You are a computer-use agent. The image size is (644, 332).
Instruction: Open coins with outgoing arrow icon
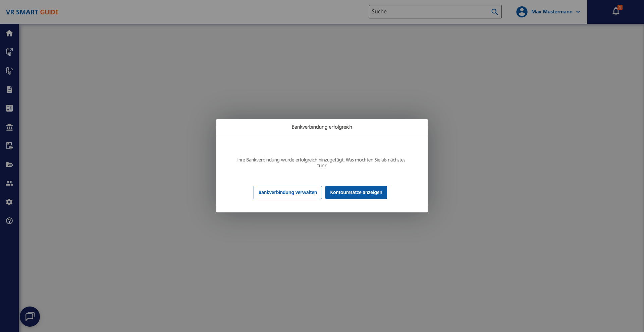pos(9,52)
